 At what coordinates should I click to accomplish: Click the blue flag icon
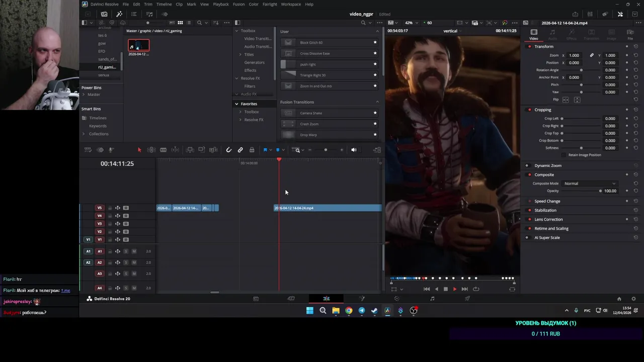[265, 150]
